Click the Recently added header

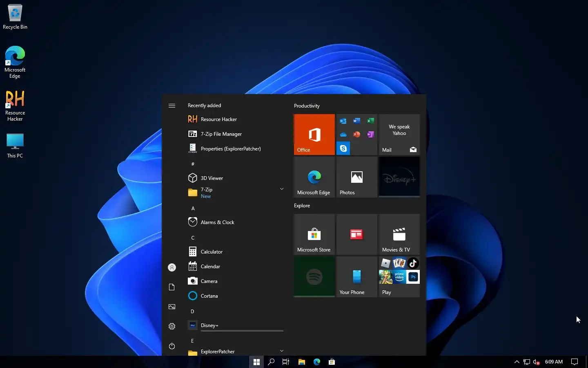204,105
